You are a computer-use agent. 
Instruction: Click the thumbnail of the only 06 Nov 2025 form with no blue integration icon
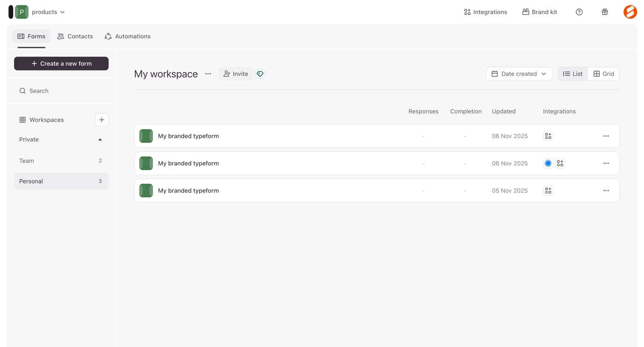point(146,136)
